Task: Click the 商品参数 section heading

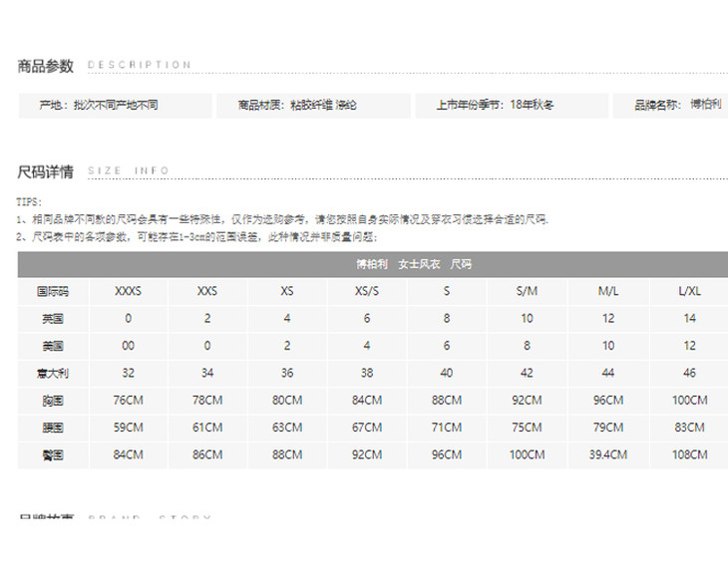Action: pyautogui.click(x=46, y=66)
